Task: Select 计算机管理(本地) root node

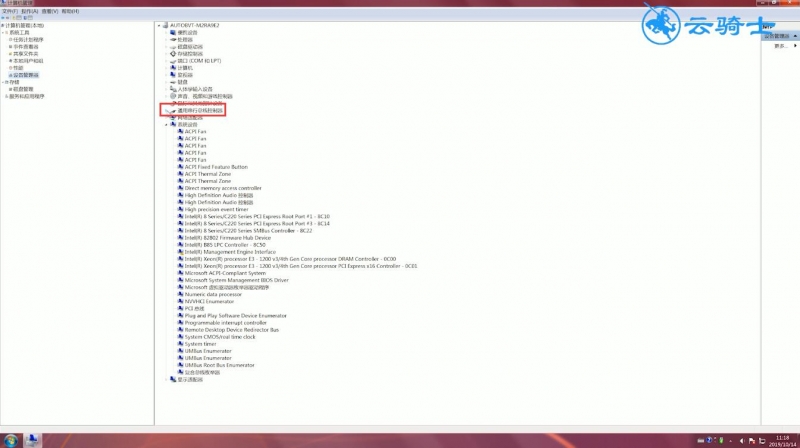Action: coord(24,26)
